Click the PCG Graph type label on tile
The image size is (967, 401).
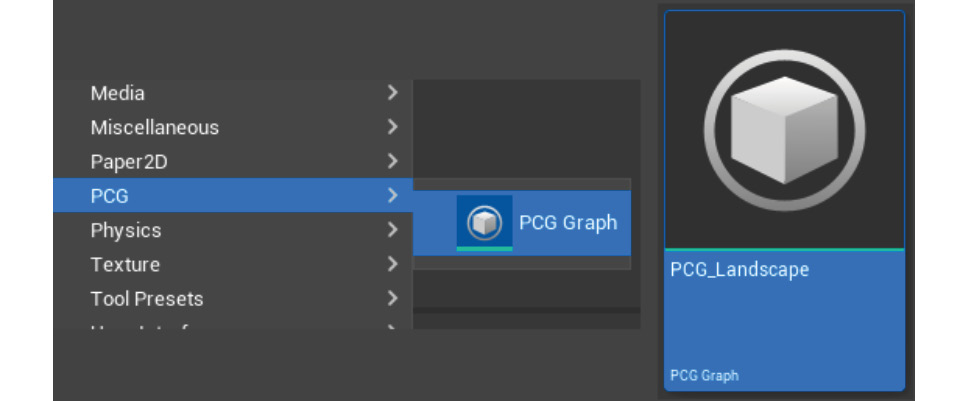point(704,375)
